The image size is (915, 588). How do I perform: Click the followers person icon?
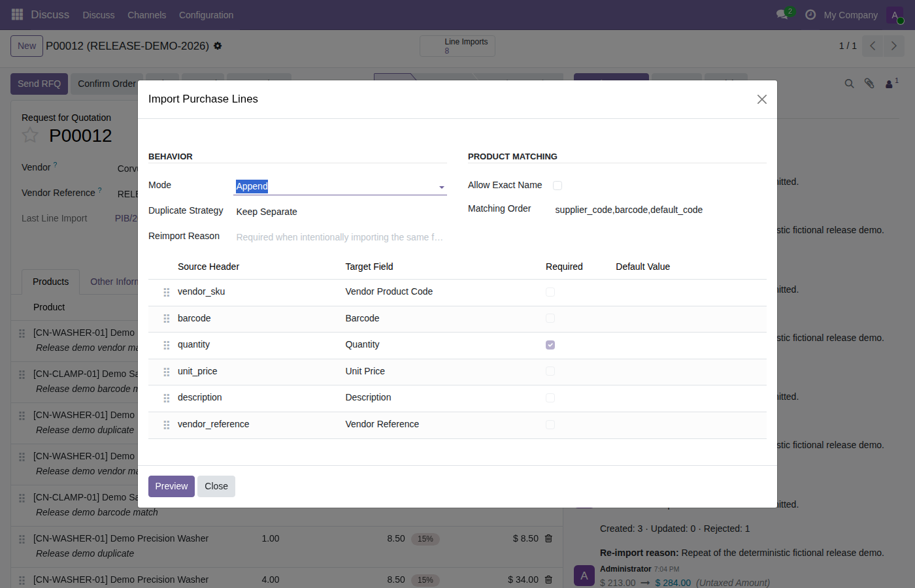pos(890,84)
